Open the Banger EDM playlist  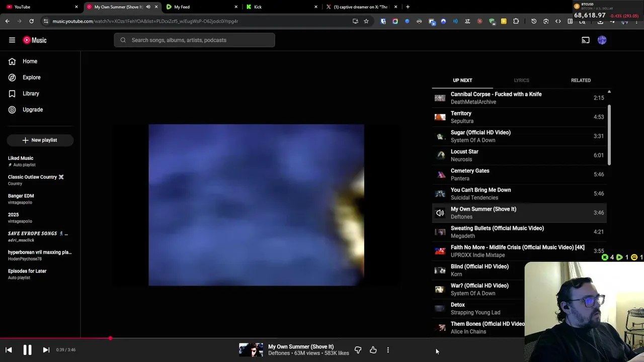click(x=40, y=199)
